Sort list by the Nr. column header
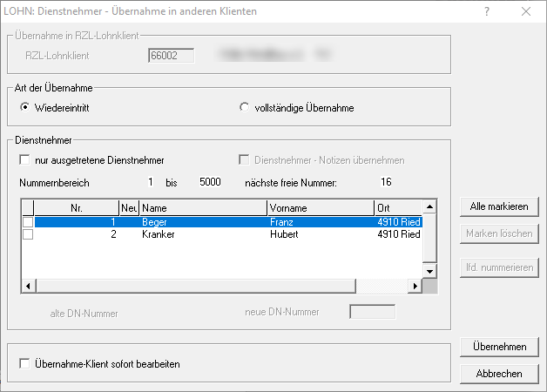547x392 pixels. (x=76, y=209)
